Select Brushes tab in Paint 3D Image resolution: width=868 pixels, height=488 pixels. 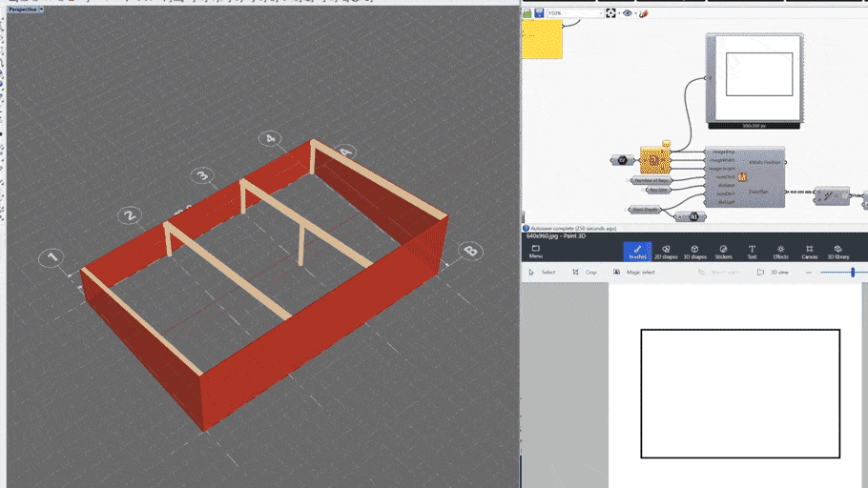[637, 252]
